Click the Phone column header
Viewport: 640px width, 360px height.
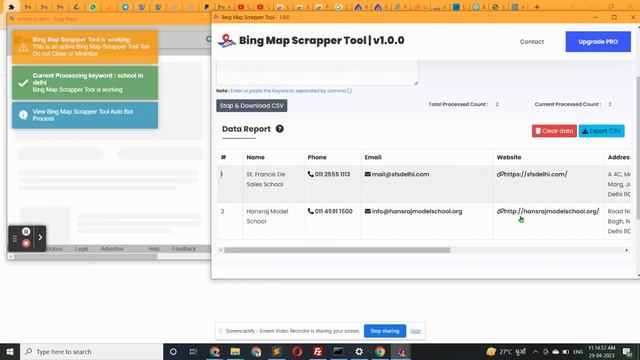pyautogui.click(x=317, y=157)
